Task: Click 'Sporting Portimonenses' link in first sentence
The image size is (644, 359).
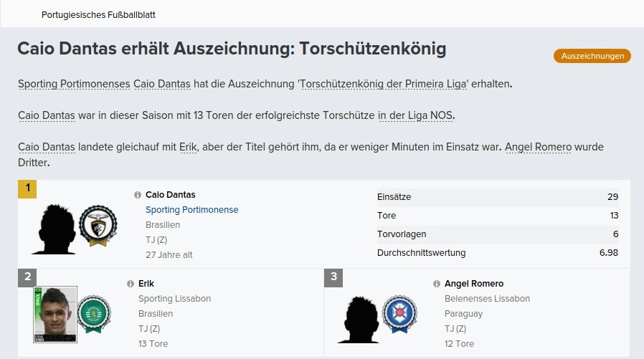Action: point(74,84)
